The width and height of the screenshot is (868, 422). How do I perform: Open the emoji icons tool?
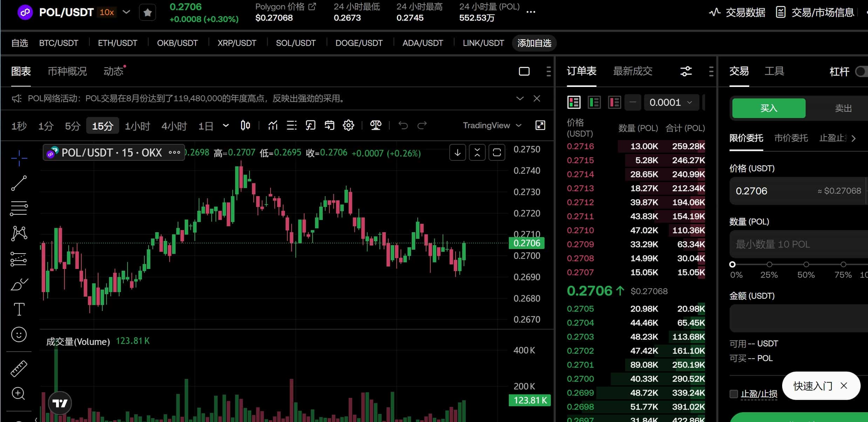point(19,335)
